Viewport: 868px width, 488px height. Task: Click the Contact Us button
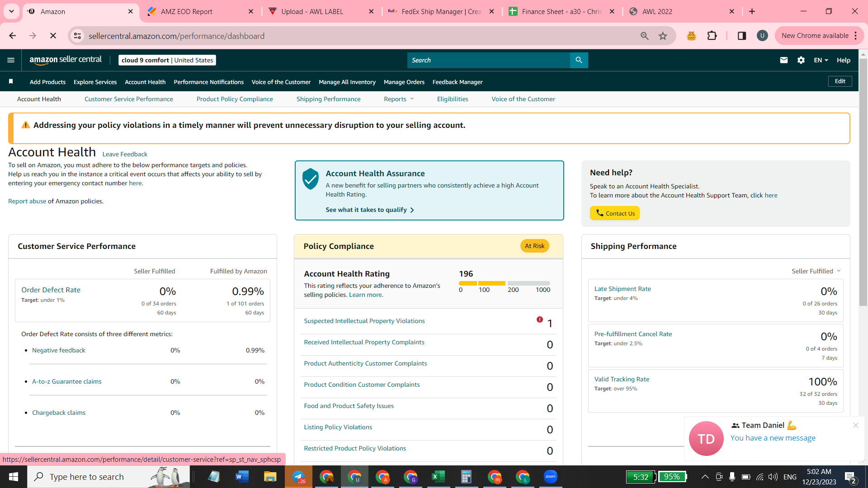615,213
